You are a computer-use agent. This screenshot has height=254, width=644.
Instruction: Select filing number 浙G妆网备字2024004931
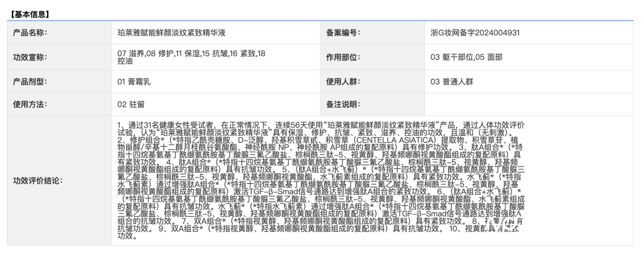pyautogui.click(x=475, y=32)
